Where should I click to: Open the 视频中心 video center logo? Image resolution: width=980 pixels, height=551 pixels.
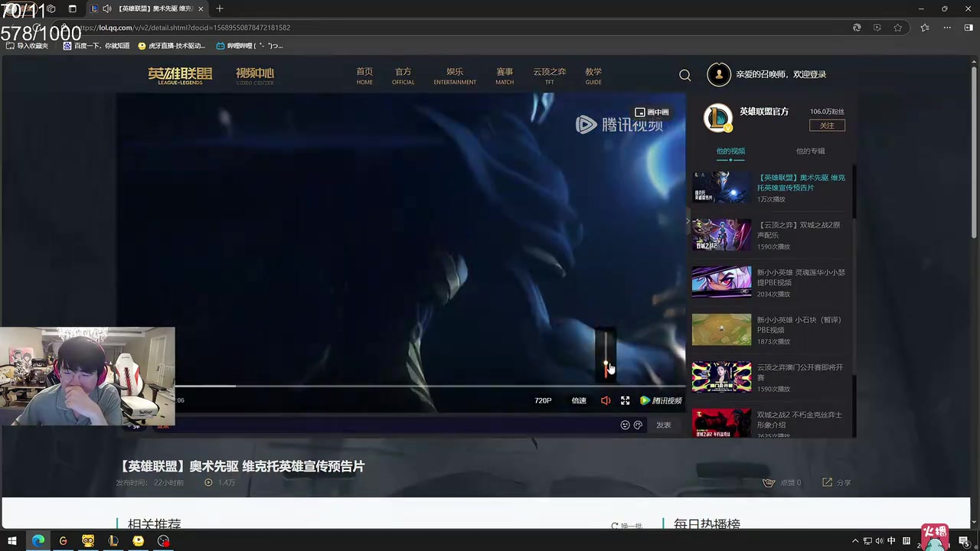pos(255,75)
